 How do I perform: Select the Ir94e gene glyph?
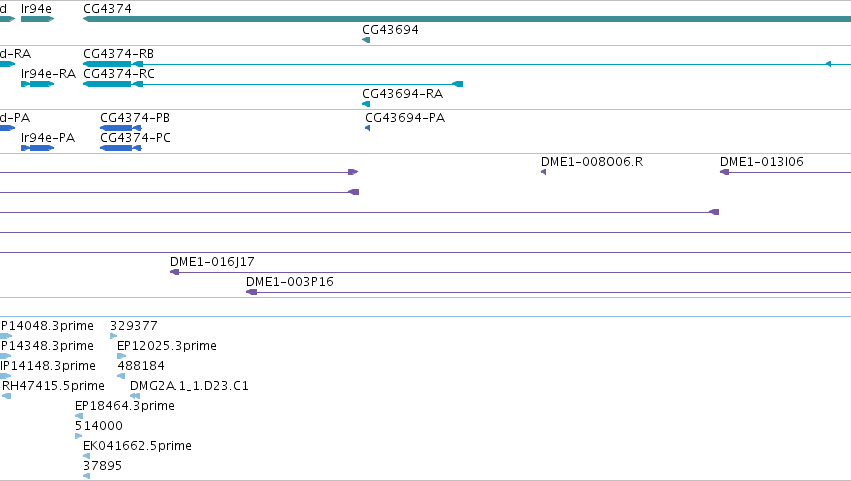37,19
